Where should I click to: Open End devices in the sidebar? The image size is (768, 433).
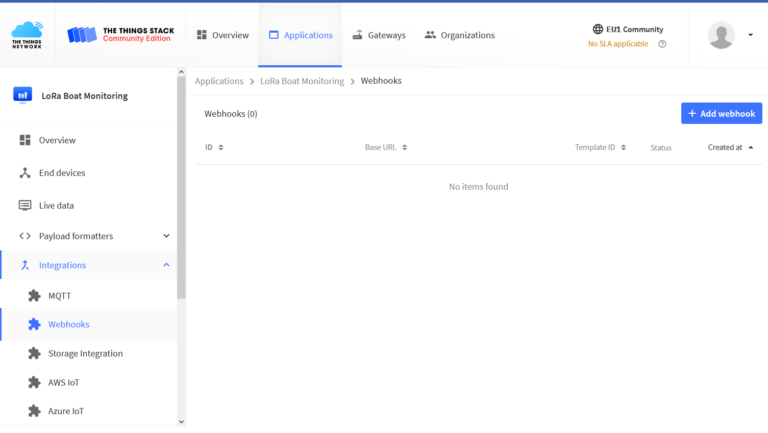pos(61,173)
